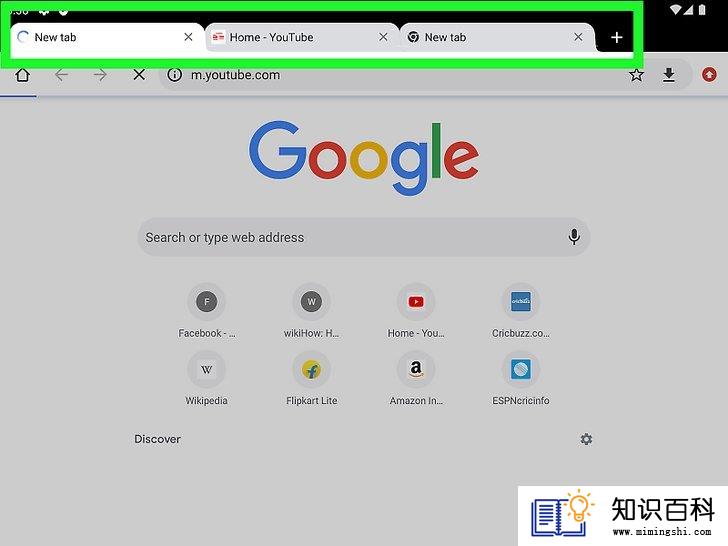Open the Home - YouTube shortcut tile
Screen dimensions: 728x546
(x=416, y=311)
